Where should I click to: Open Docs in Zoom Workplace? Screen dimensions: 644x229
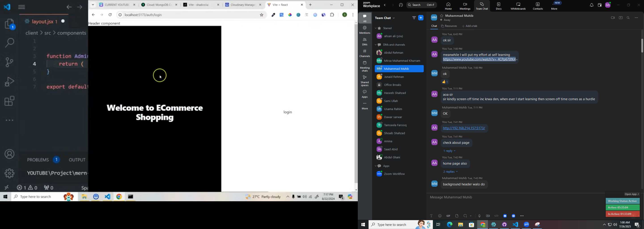[498, 6]
